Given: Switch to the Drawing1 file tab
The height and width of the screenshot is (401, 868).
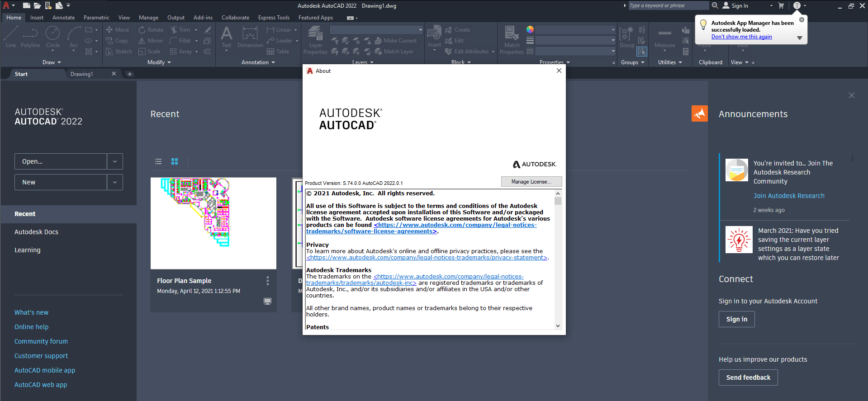Looking at the screenshot, I should point(82,74).
